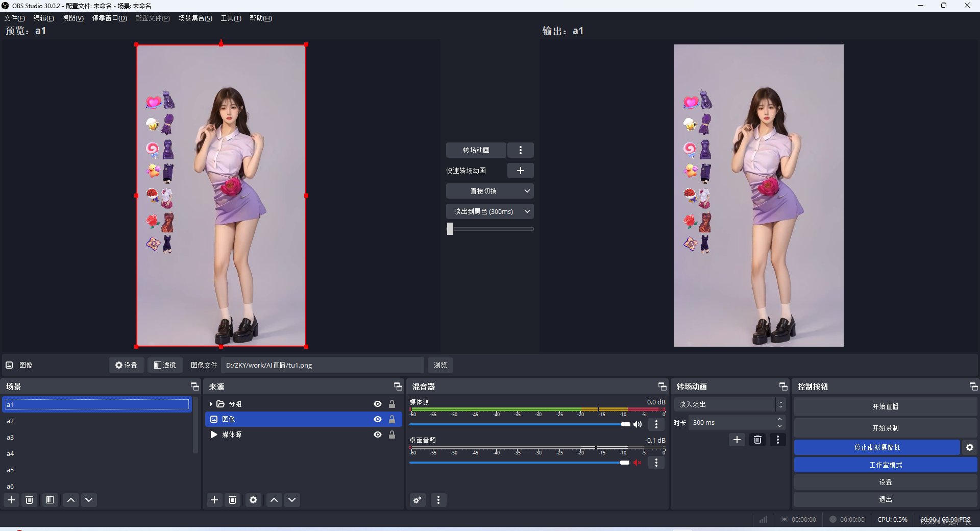Add a new source with plus icon

tap(214, 500)
